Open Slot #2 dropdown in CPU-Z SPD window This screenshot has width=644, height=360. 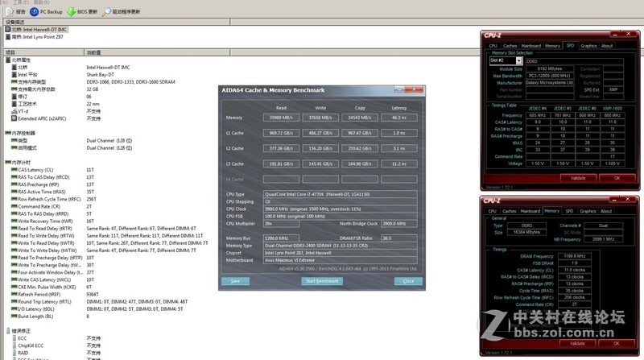click(518, 61)
